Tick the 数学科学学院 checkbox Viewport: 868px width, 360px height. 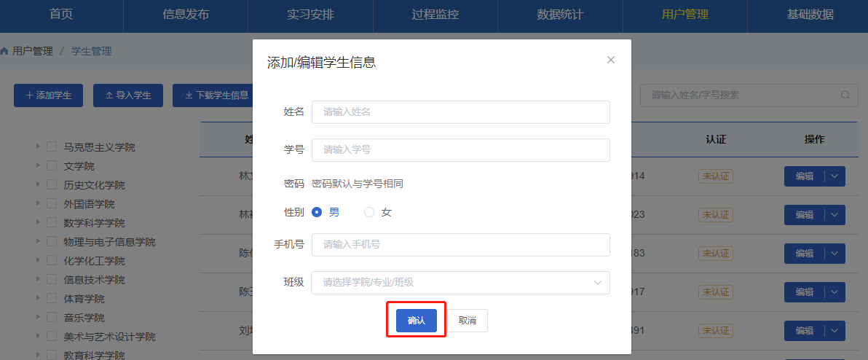52,223
